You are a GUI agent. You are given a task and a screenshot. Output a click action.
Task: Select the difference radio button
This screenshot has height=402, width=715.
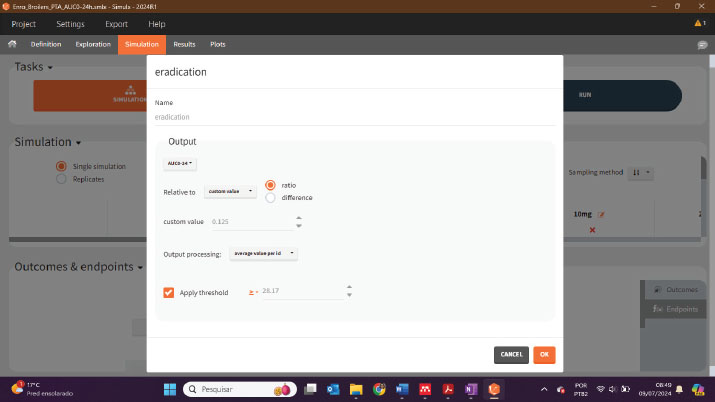[x=270, y=198]
